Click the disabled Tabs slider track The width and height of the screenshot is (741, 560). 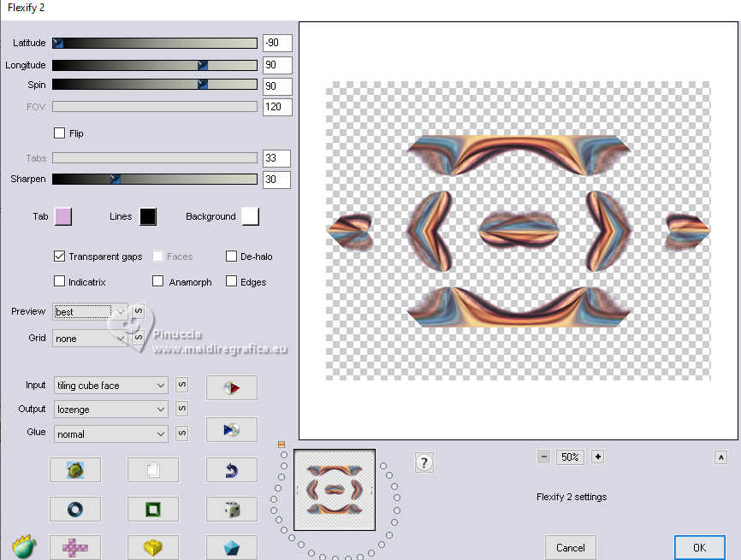click(155, 157)
